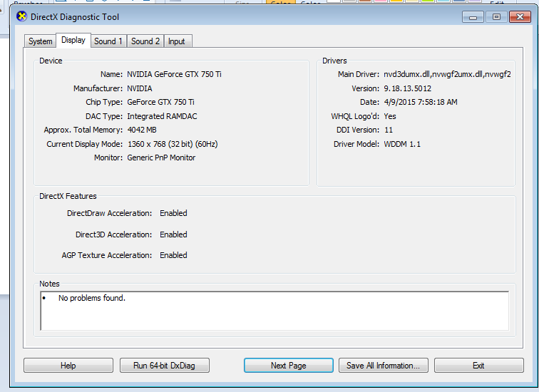This screenshot has height=392, width=539.
Task: Launch Run 64-bit DxDiag
Action: (x=164, y=365)
